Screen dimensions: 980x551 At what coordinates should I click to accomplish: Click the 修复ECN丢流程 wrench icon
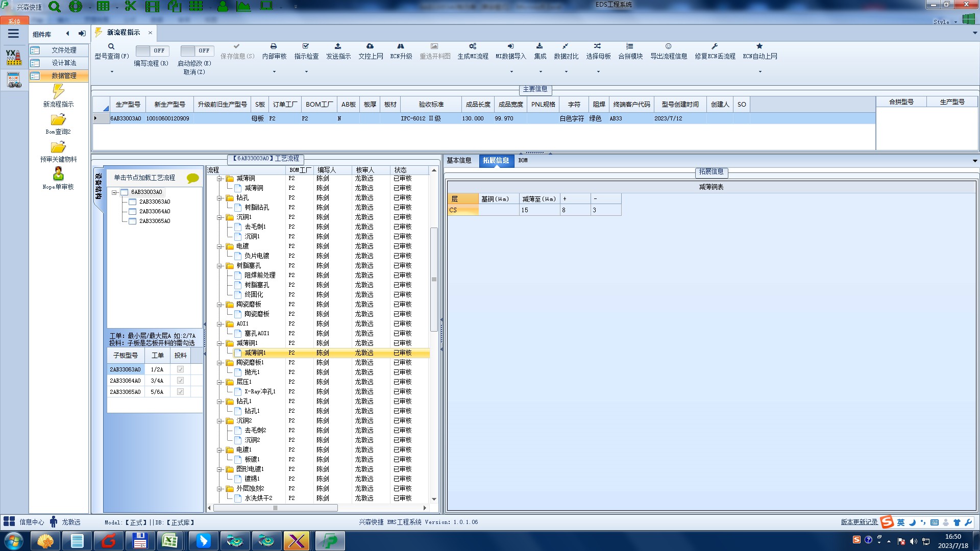point(715,46)
